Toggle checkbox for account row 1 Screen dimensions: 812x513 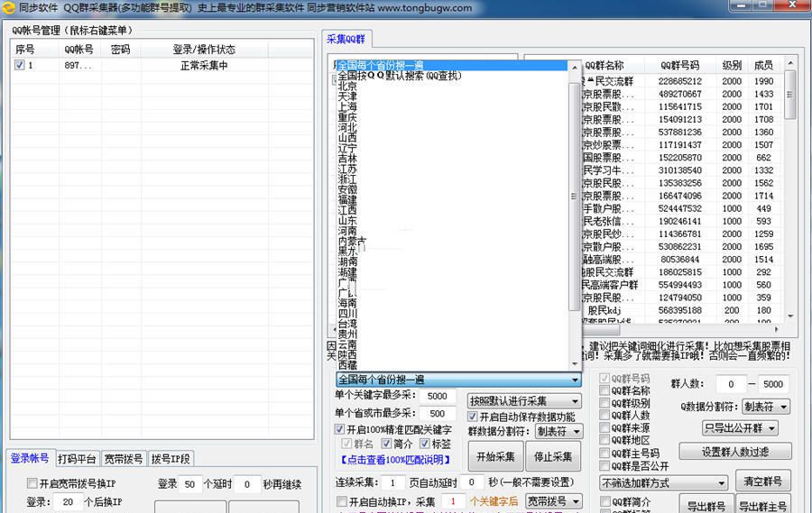[19, 65]
